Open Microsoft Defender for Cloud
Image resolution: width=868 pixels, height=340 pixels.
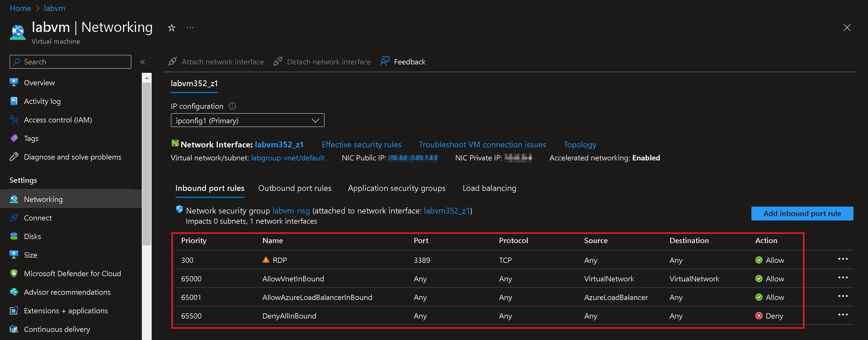72,274
